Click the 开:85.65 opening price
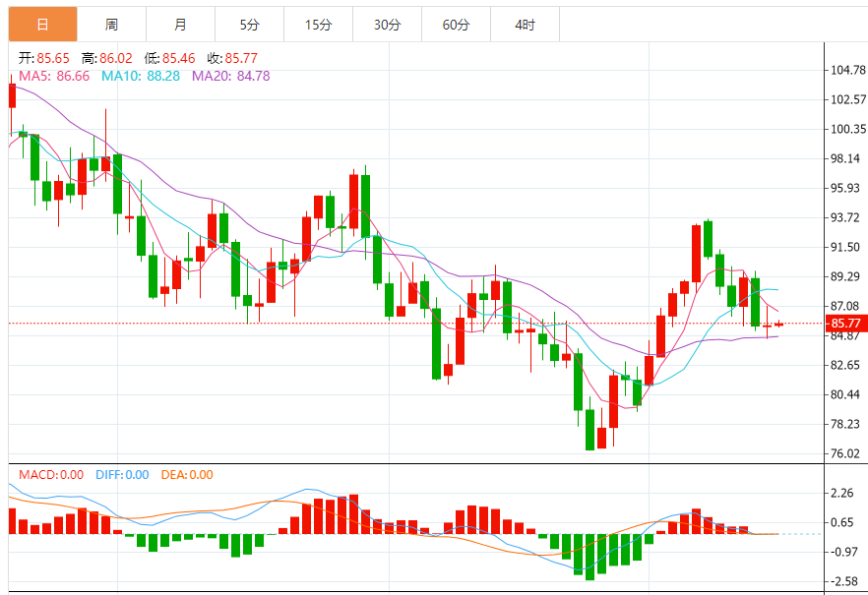The image size is (868, 595). tap(44, 58)
